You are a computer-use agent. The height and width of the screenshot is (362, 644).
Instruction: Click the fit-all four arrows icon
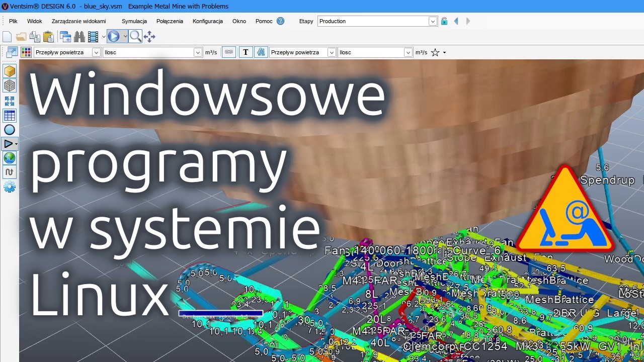[10, 101]
